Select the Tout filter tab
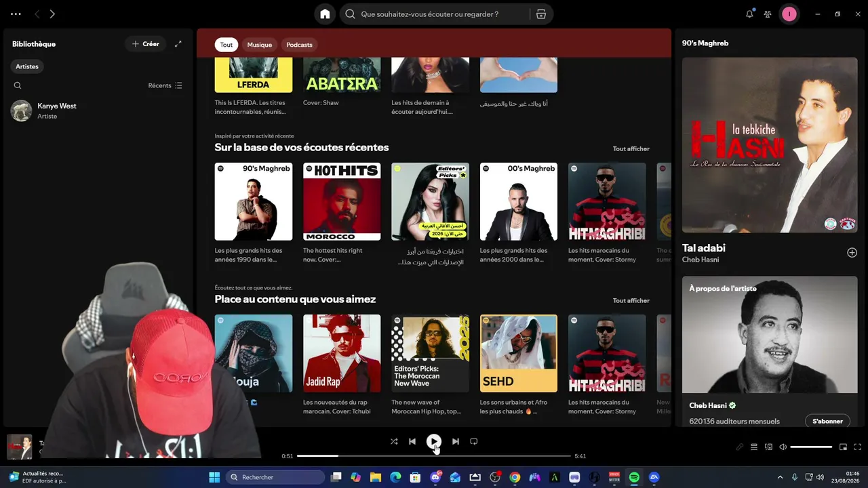Screen dimensions: 868x488 tap(226, 45)
